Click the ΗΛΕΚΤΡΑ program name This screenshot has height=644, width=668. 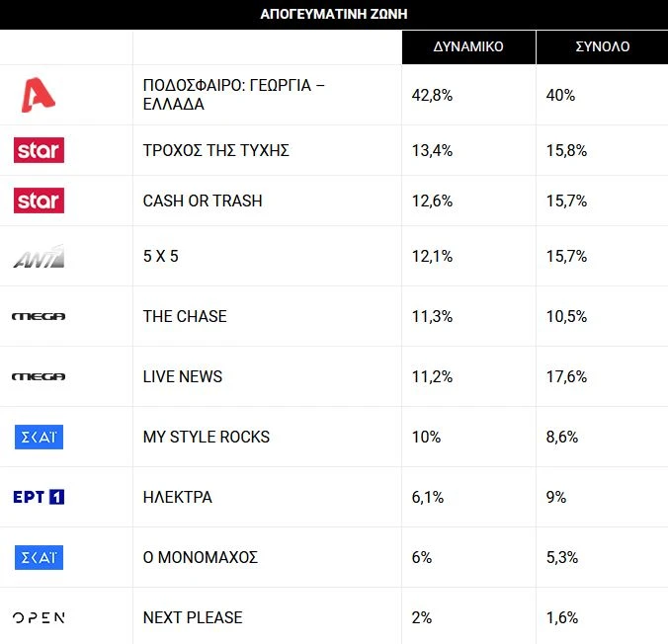(x=177, y=497)
